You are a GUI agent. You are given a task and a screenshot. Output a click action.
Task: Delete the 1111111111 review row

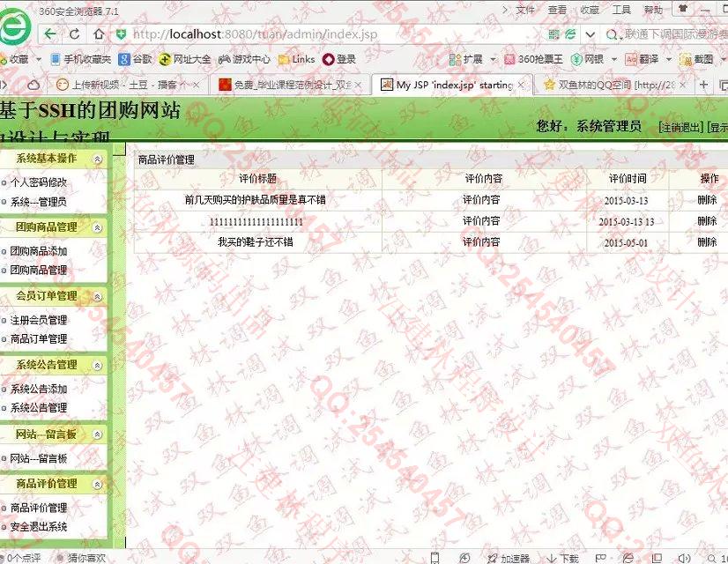[707, 221]
